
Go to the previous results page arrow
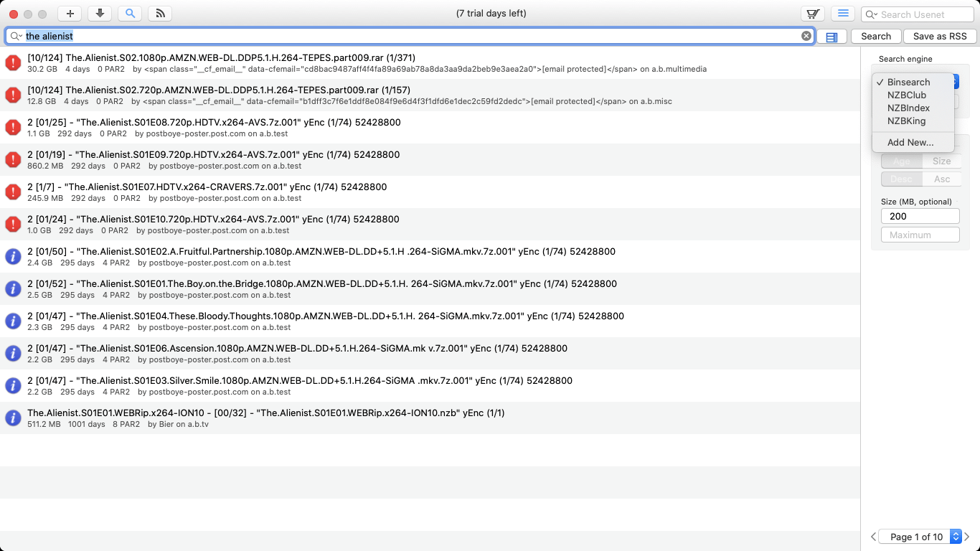click(x=873, y=537)
